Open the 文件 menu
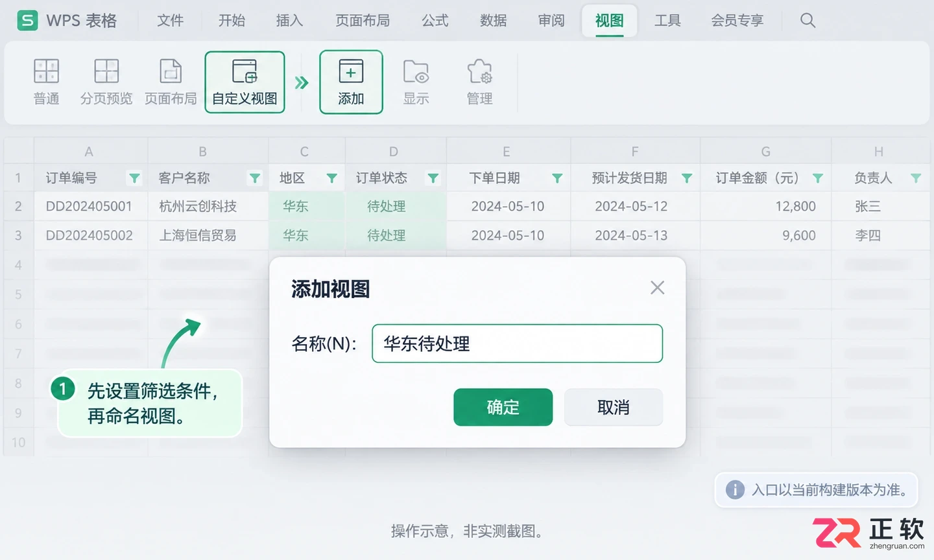 click(171, 21)
